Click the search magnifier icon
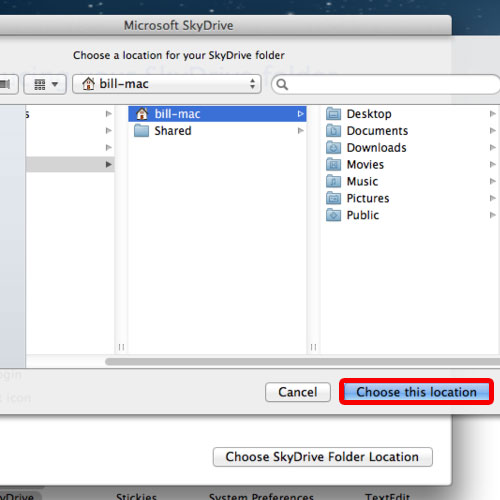 click(282, 84)
